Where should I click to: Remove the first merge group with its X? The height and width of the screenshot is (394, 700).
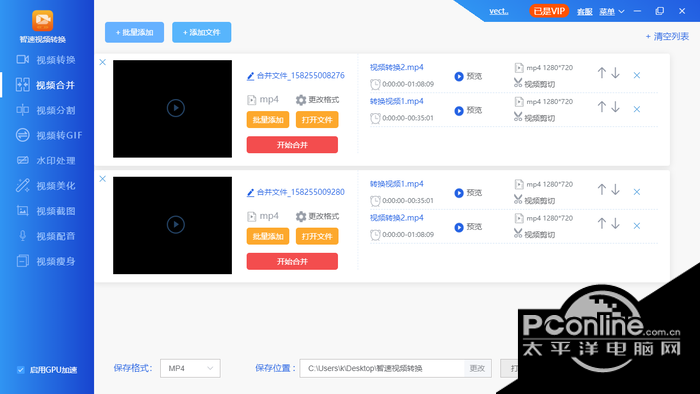pyautogui.click(x=103, y=62)
